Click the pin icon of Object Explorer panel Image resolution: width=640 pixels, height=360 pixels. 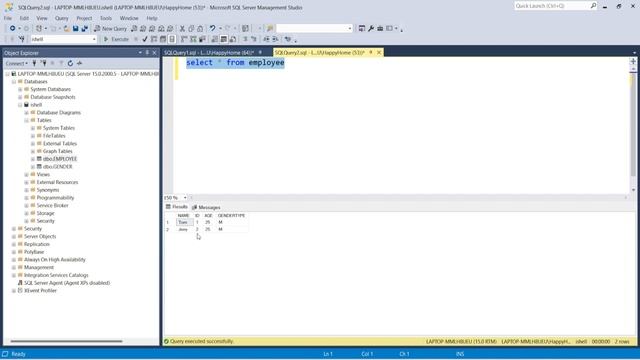coord(147,53)
